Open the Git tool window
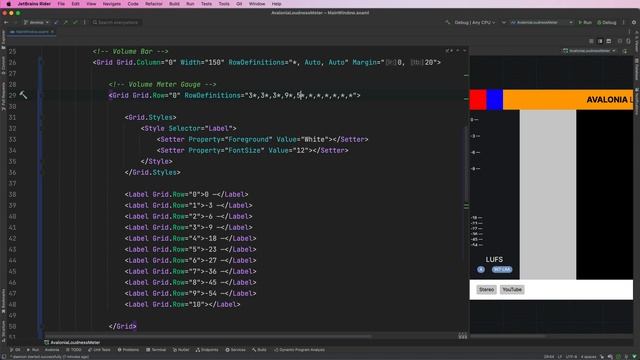 [x=15, y=350]
